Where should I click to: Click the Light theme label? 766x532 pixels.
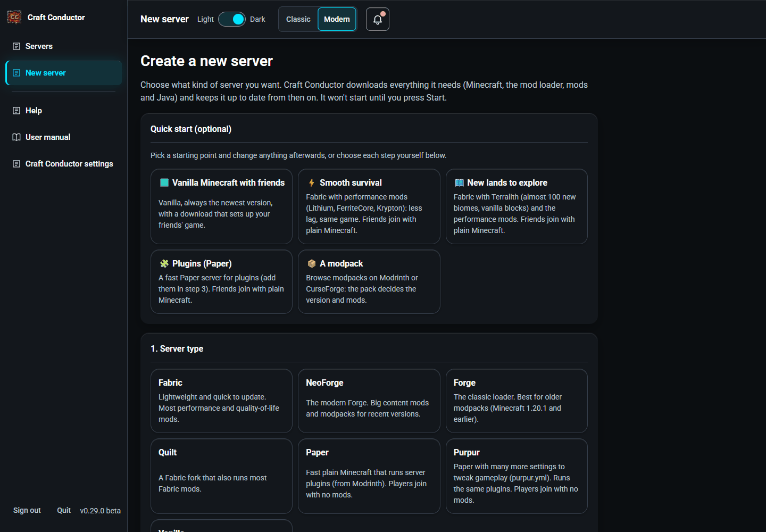coord(205,19)
